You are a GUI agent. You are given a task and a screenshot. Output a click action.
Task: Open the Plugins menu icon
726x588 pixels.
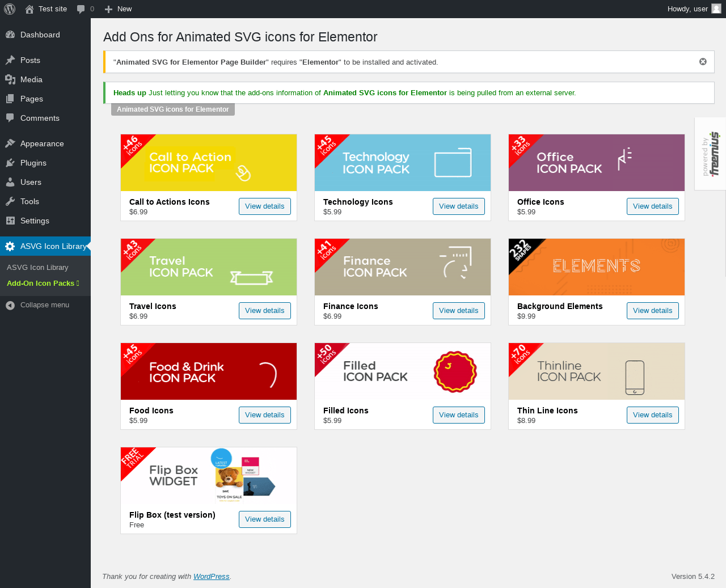click(x=10, y=163)
